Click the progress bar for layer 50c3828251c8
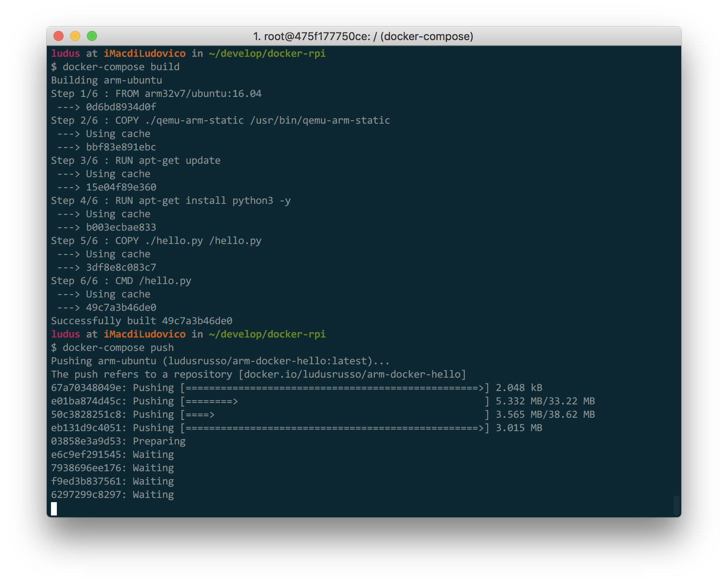Image resolution: width=728 pixels, height=584 pixels. coord(334,415)
